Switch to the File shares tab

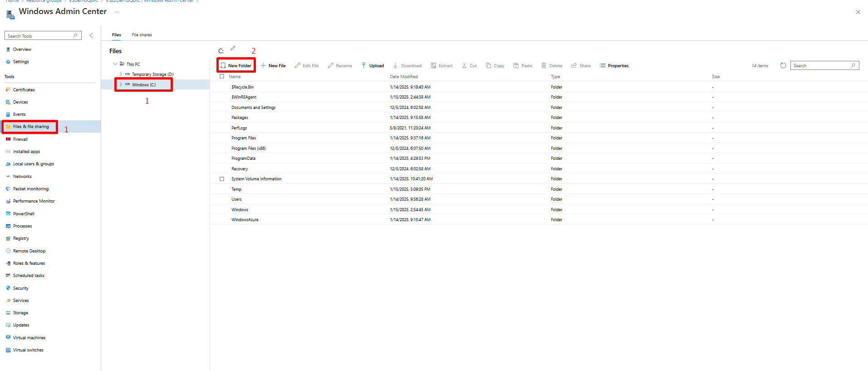(142, 35)
